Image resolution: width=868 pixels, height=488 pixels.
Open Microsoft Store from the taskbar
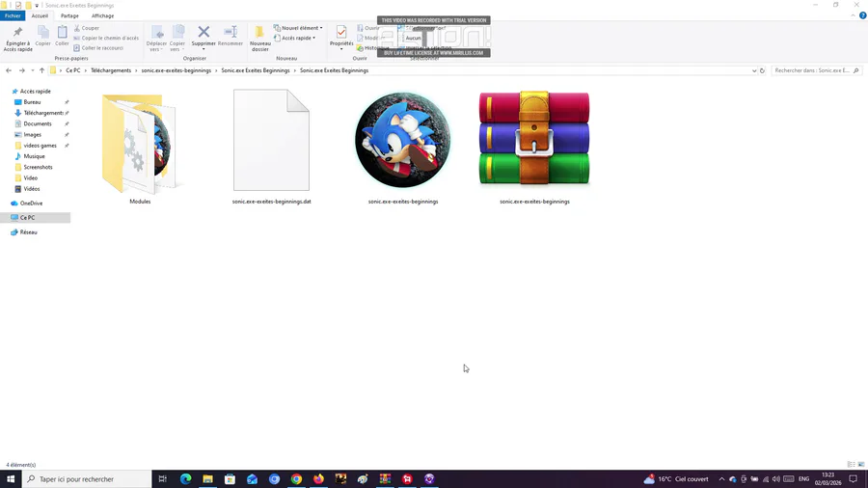(x=230, y=479)
